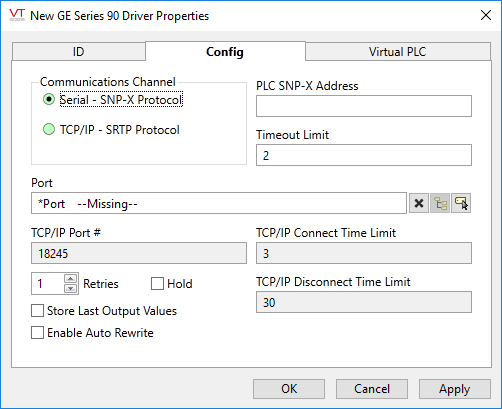Clear the Port selection with X icon

tap(419, 203)
